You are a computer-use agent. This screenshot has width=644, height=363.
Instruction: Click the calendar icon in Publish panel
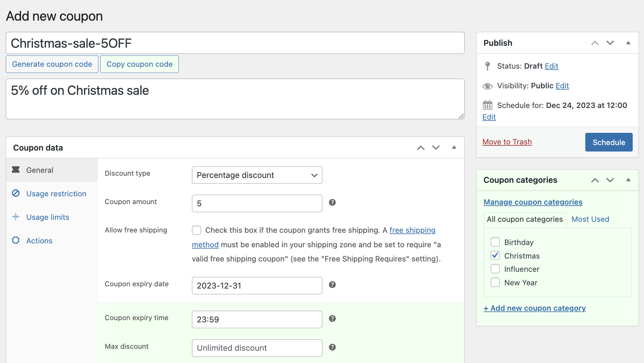[x=488, y=105]
